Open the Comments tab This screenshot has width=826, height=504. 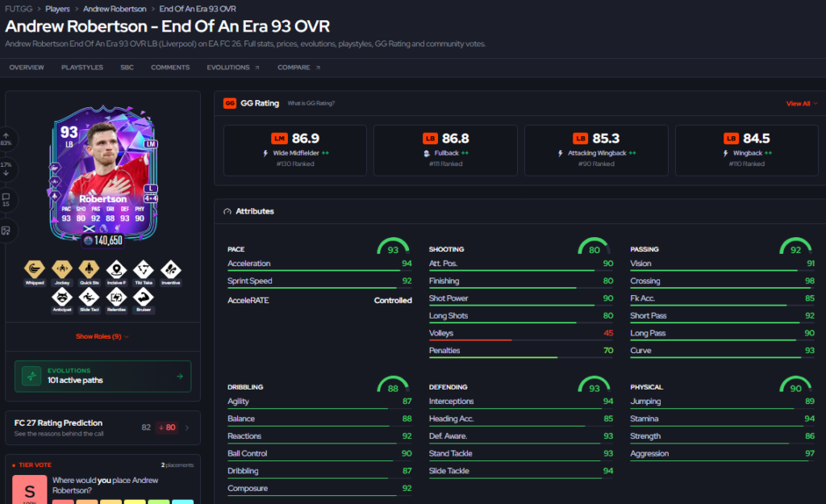click(170, 68)
